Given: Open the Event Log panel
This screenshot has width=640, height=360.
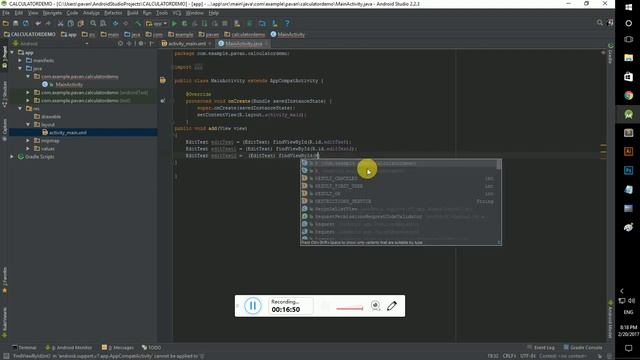Looking at the screenshot, I should pyautogui.click(x=541, y=347).
